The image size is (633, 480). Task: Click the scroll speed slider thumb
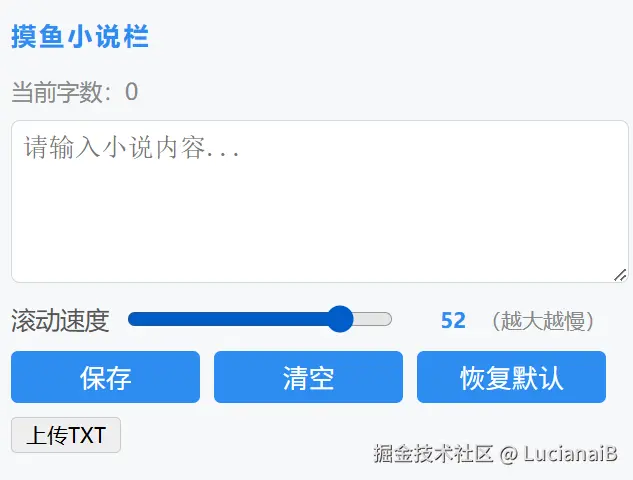340,319
